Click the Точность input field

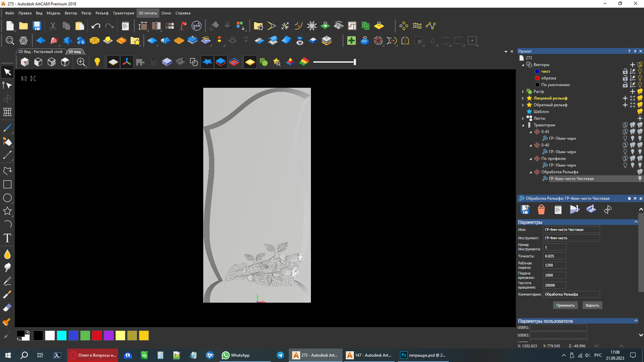(x=555, y=256)
